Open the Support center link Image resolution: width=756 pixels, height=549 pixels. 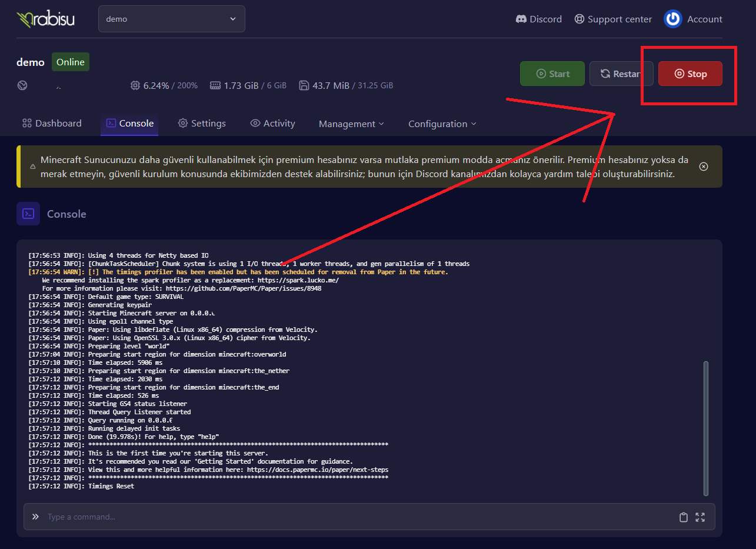point(613,19)
